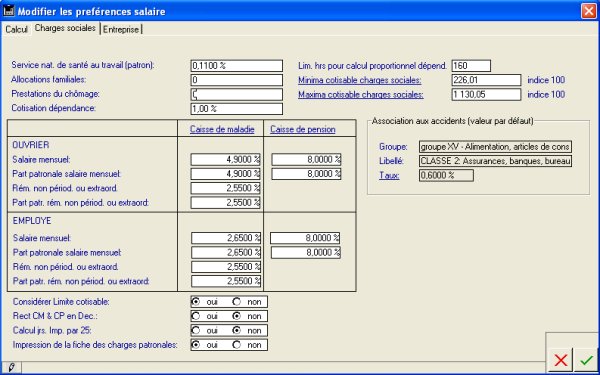Click the Association aux accidents group label
Viewport: 600px width, 375px height.
(452, 121)
